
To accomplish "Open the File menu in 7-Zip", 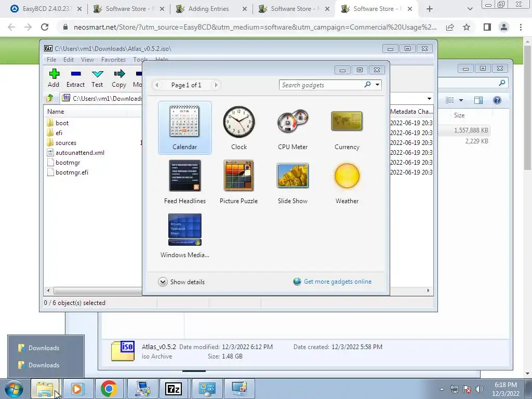I will coord(51,60).
